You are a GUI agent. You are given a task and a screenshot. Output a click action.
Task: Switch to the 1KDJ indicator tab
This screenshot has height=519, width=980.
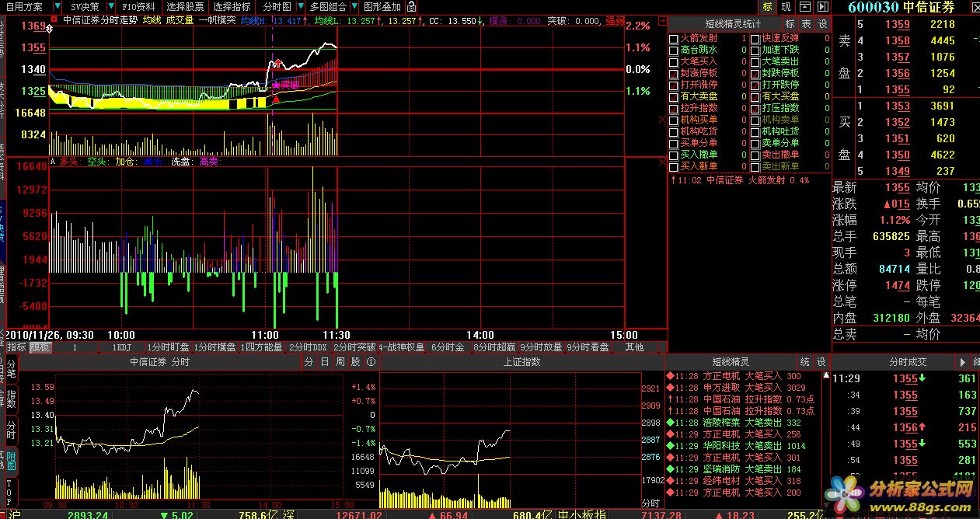[122, 347]
